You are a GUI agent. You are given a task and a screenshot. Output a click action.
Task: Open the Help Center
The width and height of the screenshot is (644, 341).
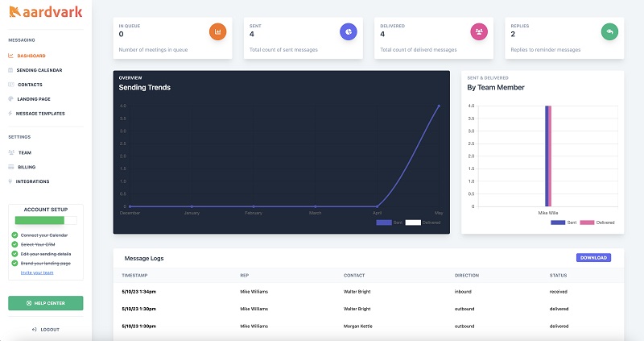[45, 303]
